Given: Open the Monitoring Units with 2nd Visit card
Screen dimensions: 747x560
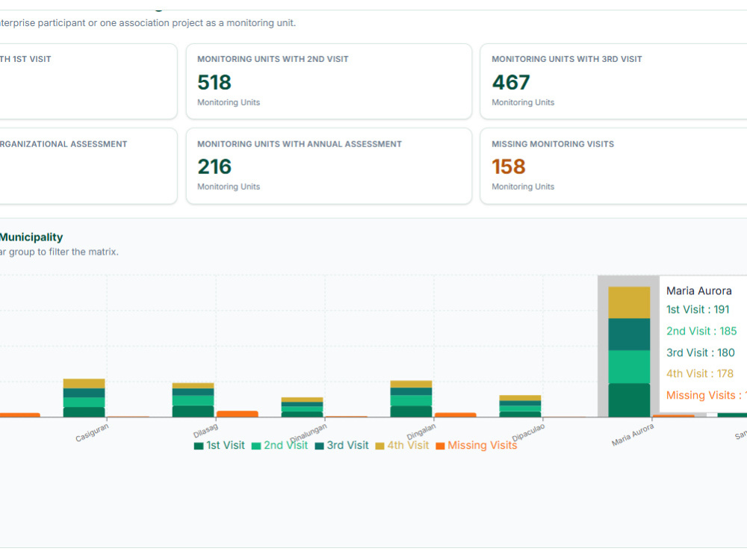Looking at the screenshot, I should coord(329,81).
